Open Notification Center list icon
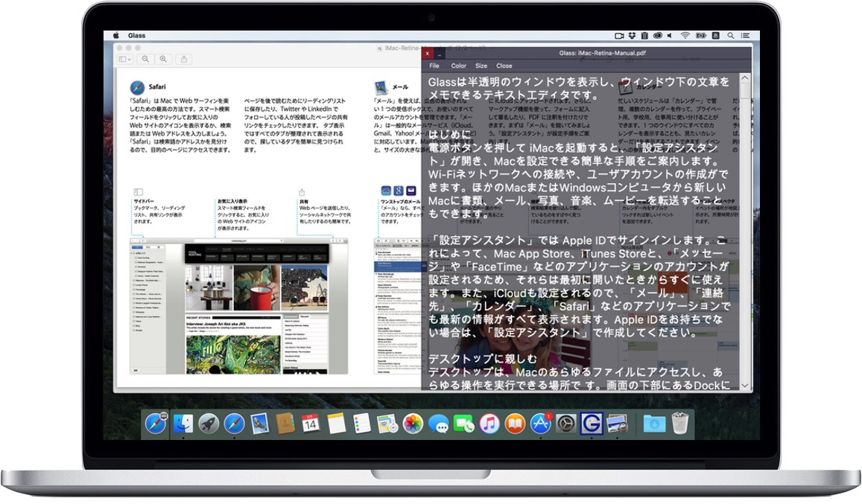Viewport: 862px width, 504px height. tap(746, 35)
